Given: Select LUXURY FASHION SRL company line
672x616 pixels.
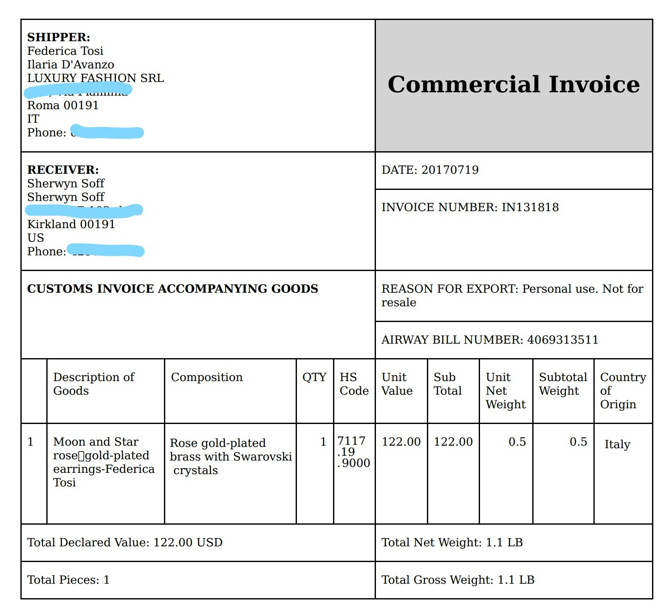Looking at the screenshot, I should coord(96,78).
